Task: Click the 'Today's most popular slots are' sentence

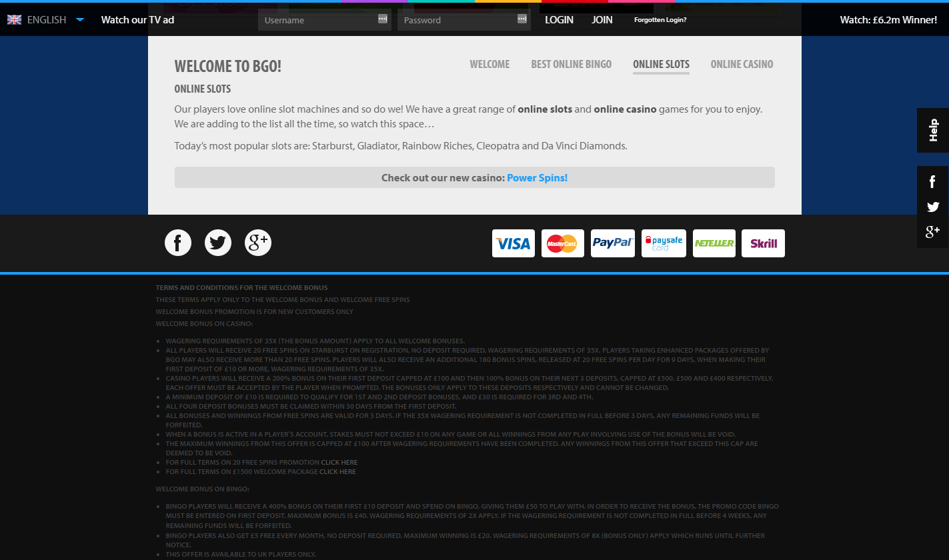Action: coord(401,145)
